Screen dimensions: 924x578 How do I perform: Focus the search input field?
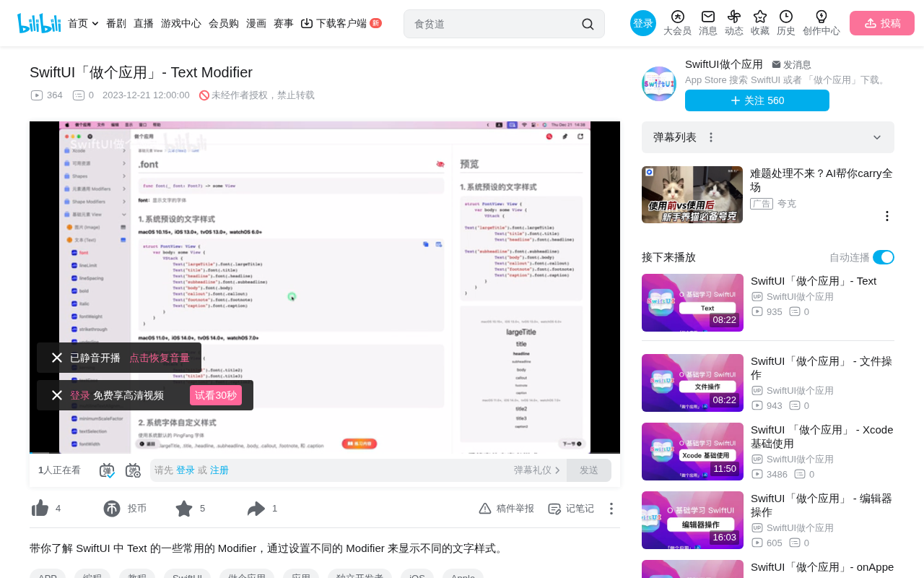tap(494, 24)
